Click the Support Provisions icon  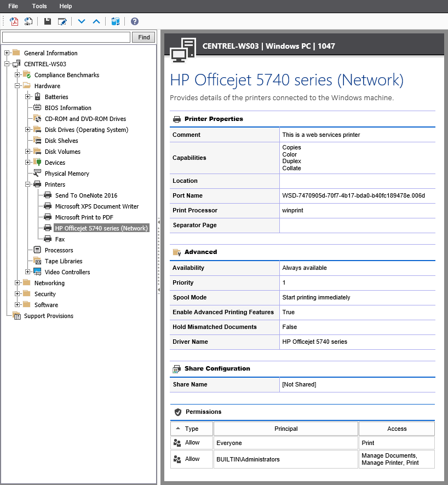coord(17,315)
